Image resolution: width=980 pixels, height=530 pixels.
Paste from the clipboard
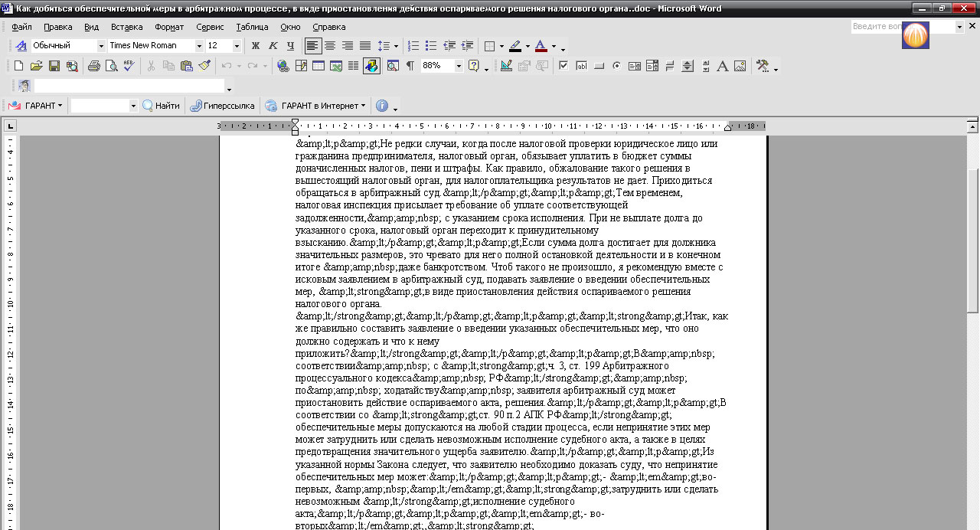point(186,66)
